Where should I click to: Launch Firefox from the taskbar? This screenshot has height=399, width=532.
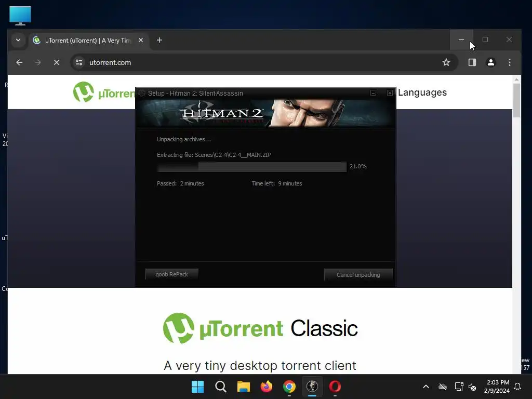click(x=267, y=387)
